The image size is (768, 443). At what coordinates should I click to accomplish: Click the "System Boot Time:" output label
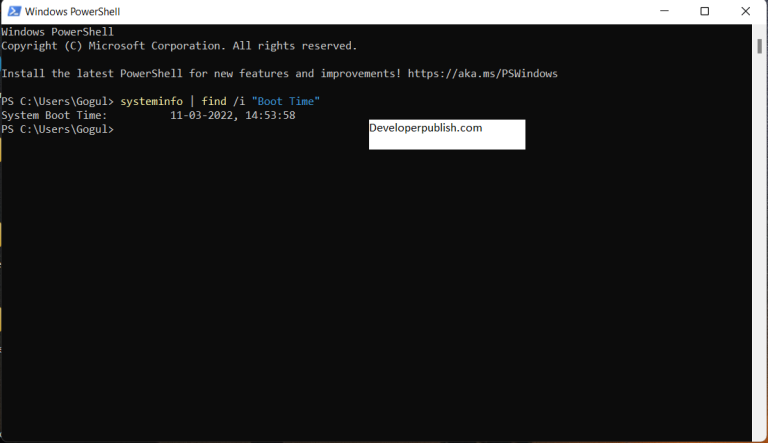click(54, 116)
